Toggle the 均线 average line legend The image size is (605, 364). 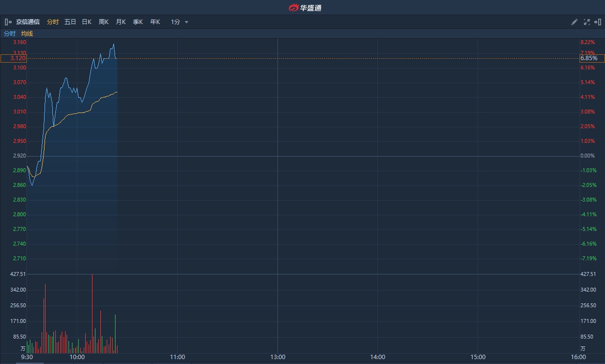(27, 34)
